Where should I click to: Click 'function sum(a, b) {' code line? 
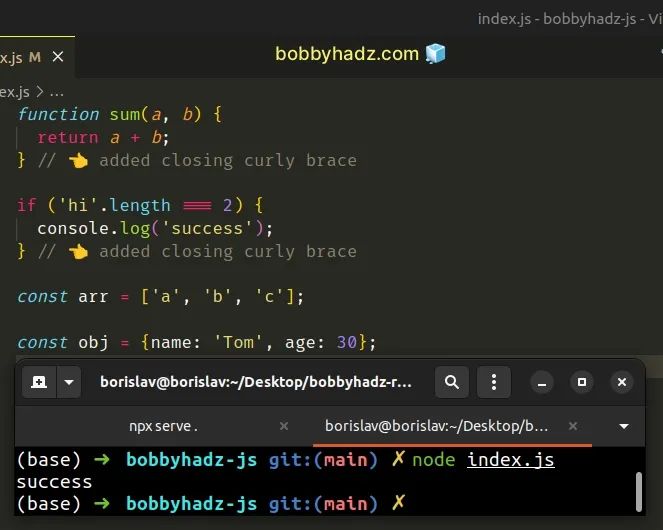point(120,115)
